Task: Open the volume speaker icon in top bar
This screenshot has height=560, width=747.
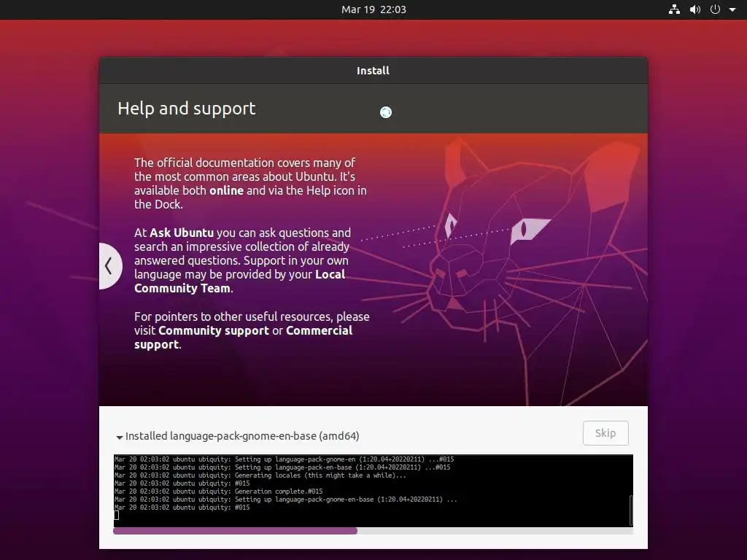Action: [695, 9]
